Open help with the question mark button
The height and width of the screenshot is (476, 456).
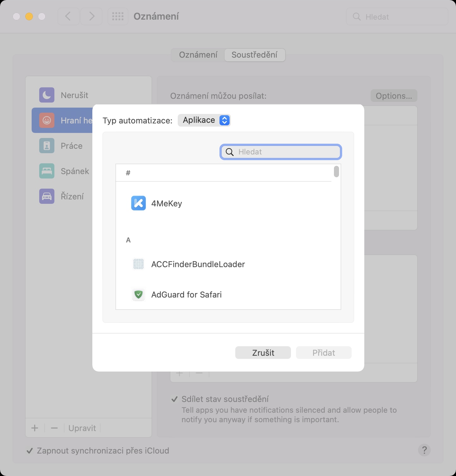click(424, 450)
